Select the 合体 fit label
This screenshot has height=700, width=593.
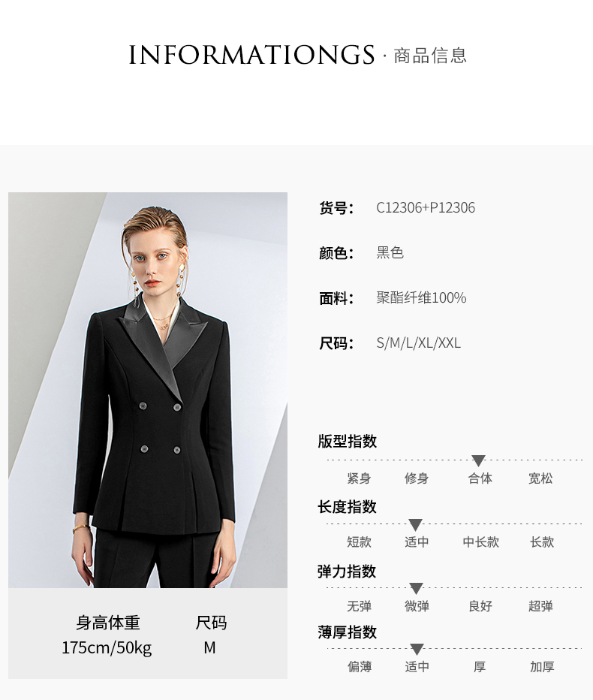coord(480,478)
